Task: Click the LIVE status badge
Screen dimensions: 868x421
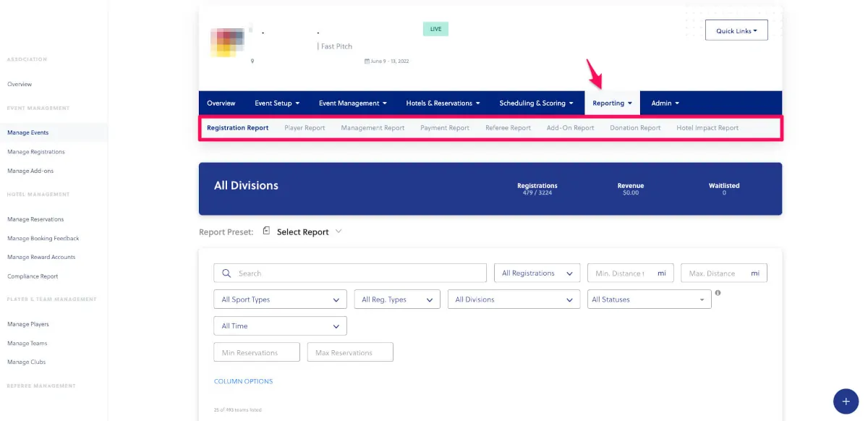Action: pyautogui.click(x=435, y=29)
